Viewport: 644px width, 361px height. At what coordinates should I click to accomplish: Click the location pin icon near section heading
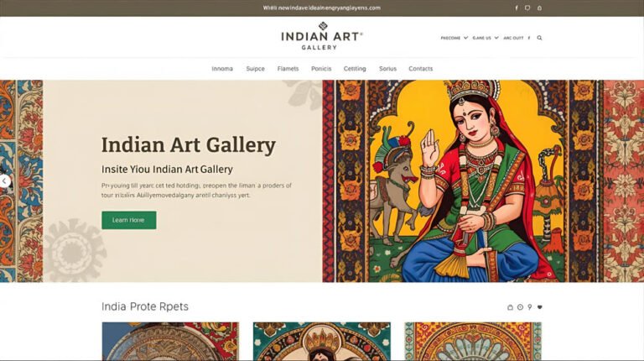pyautogui.click(x=530, y=307)
